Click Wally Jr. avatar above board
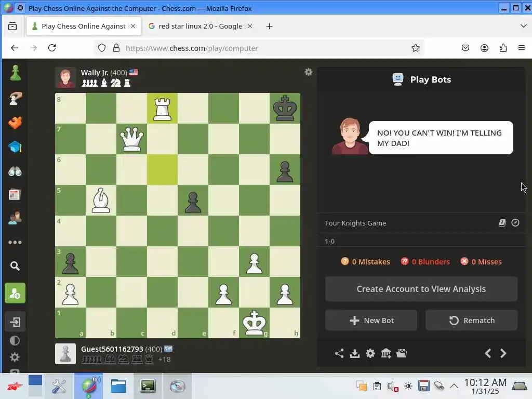The image size is (532, 399). point(65,78)
